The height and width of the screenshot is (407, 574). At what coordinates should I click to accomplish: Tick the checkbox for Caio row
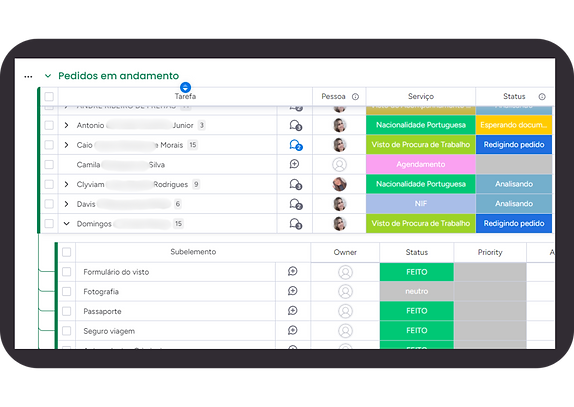point(49,145)
